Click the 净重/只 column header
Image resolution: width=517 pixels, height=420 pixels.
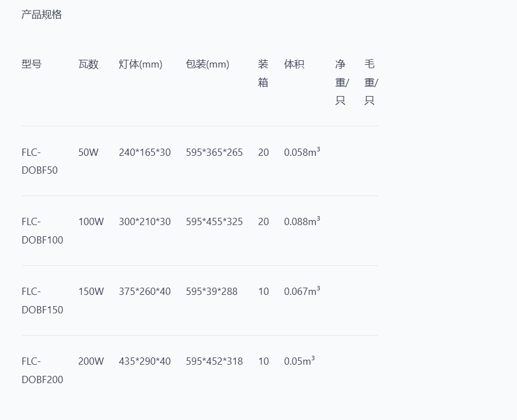point(342,82)
